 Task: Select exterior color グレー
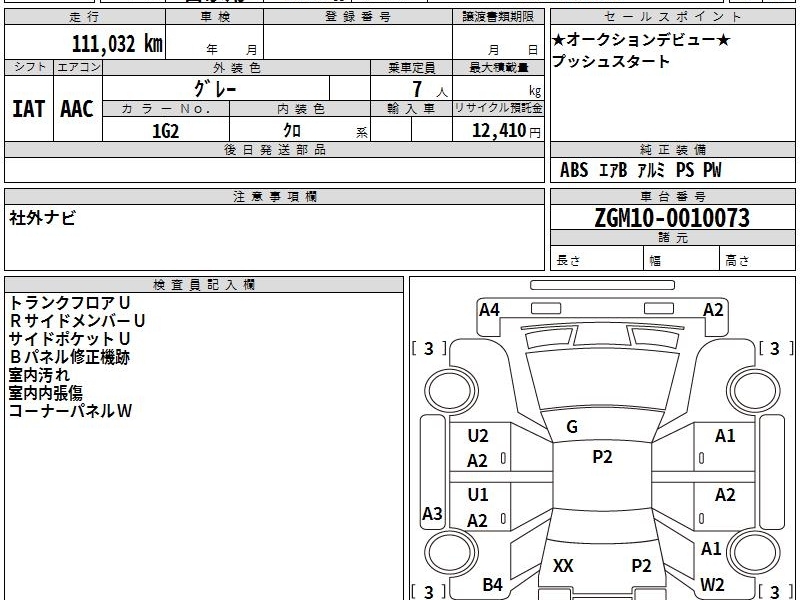click(x=215, y=89)
